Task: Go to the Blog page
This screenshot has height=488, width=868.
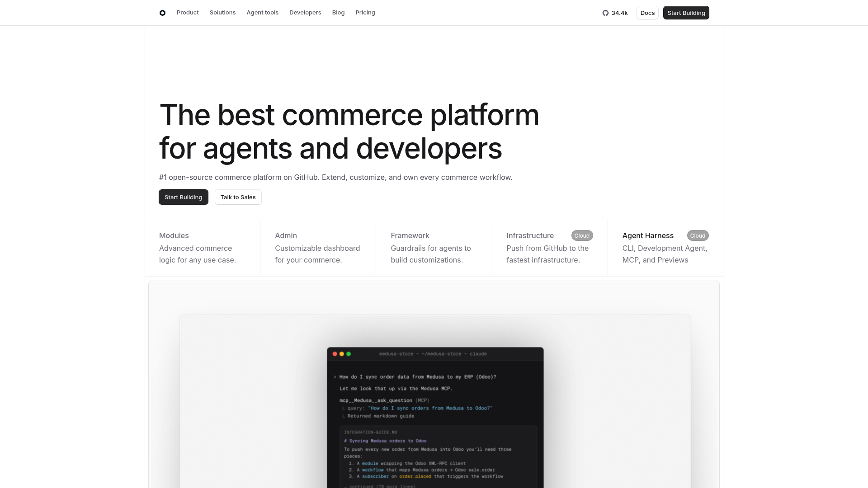Action: coord(338,13)
